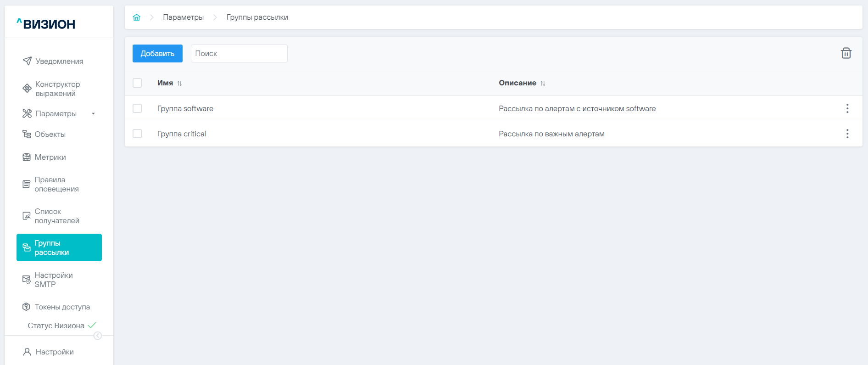This screenshot has width=868, height=365.
Task: Open Список получателей in sidebar
Action: tap(57, 216)
